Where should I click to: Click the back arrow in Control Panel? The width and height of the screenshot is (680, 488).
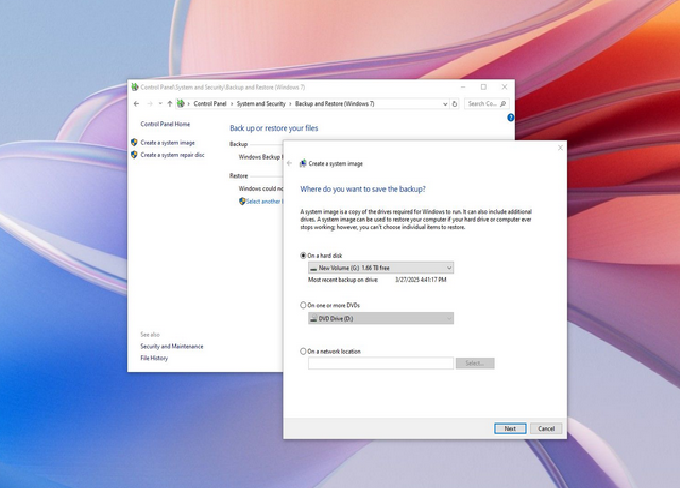(x=137, y=104)
